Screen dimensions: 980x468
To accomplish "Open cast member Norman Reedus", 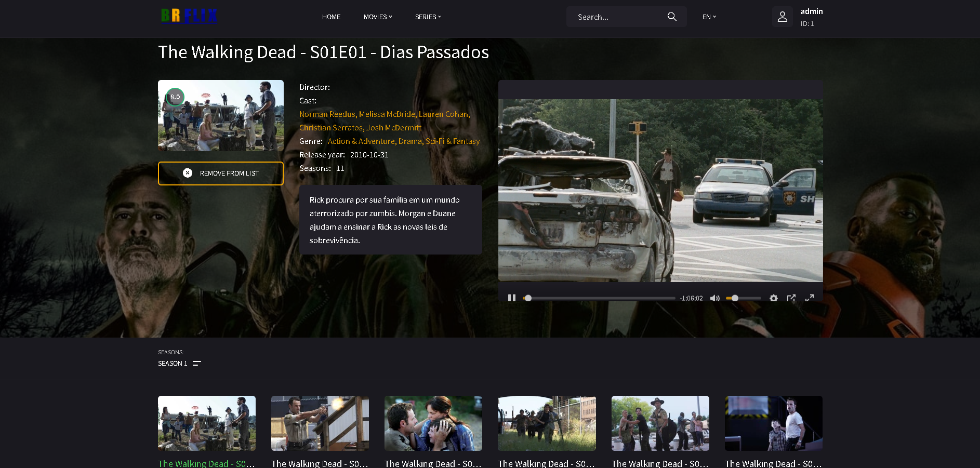I will pos(327,114).
